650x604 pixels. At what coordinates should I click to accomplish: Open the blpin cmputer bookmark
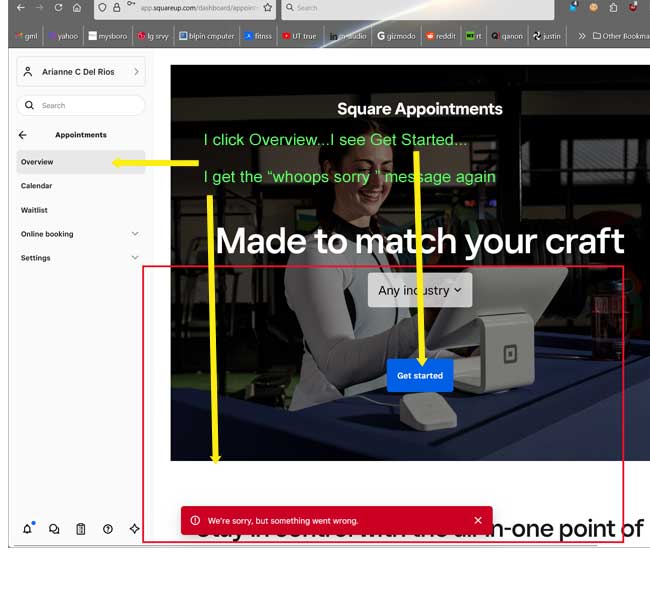click(206, 36)
